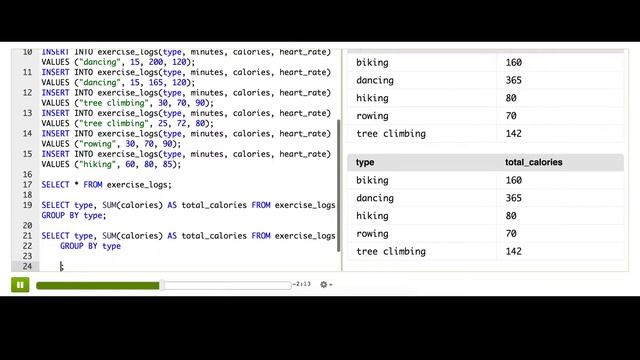Click "dancing" in the first results table
640x360 pixels.
point(375,80)
